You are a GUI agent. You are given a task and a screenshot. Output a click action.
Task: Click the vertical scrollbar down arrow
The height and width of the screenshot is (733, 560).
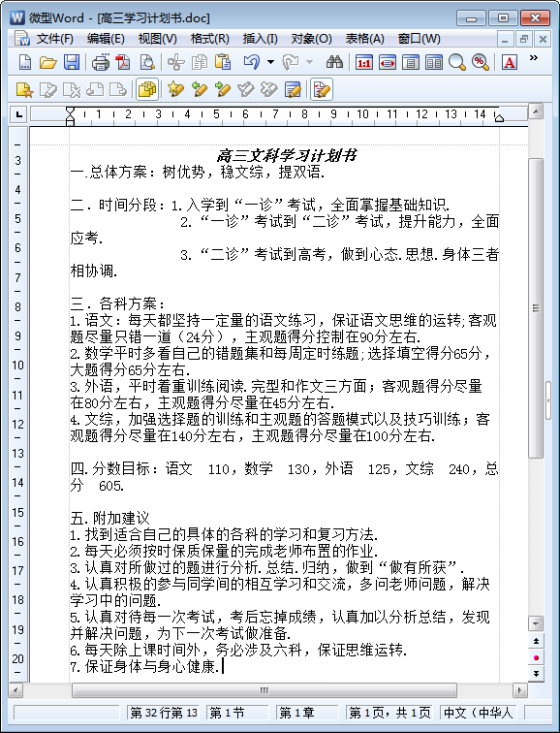click(x=536, y=623)
